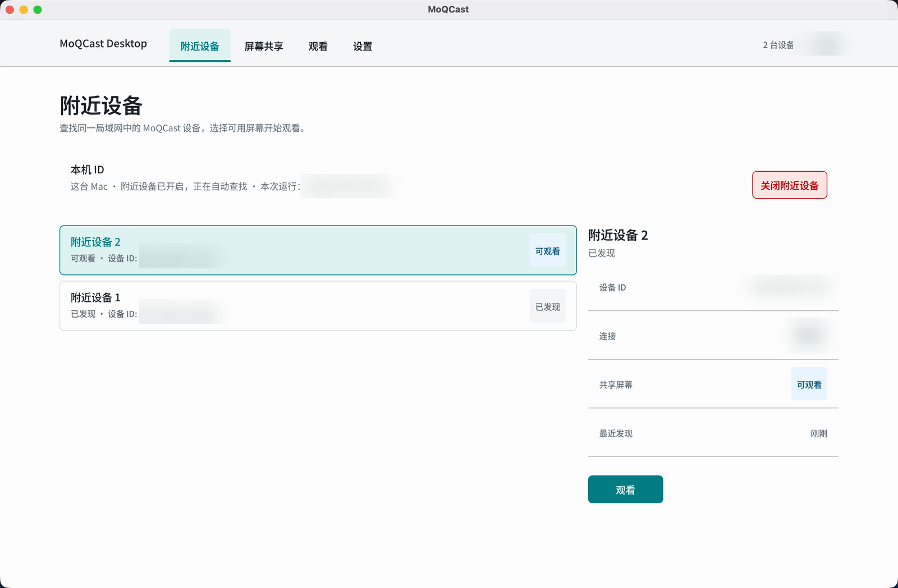This screenshot has width=898, height=588.
Task: Select the 附近设备 2 list card
Action: click(318, 250)
